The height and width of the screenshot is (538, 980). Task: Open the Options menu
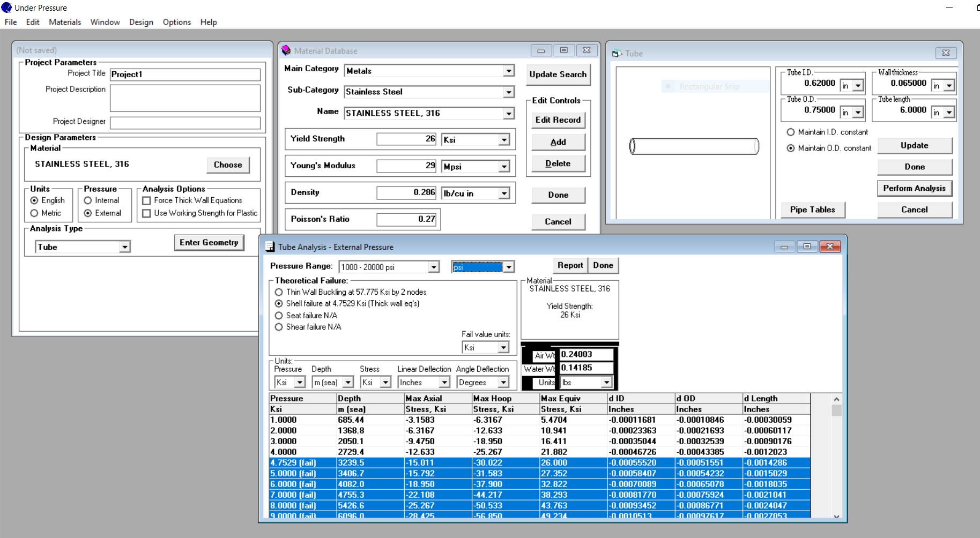click(x=177, y=22)
